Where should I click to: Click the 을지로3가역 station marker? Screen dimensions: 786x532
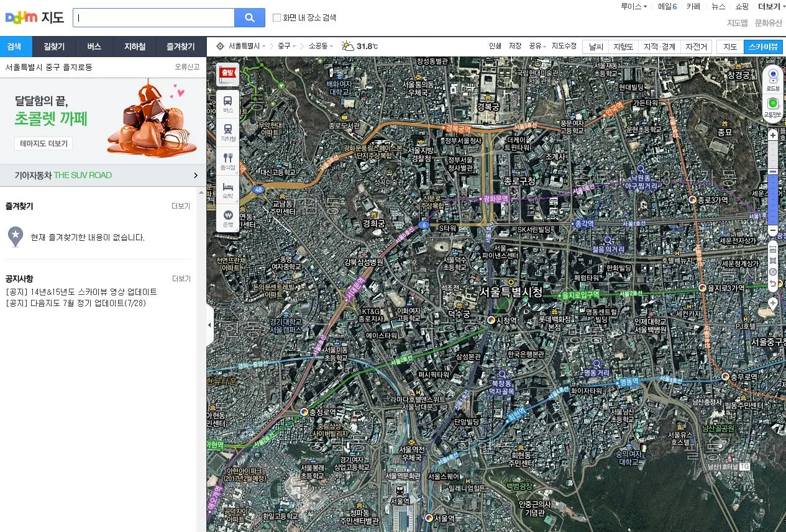(x=703, y=288)
